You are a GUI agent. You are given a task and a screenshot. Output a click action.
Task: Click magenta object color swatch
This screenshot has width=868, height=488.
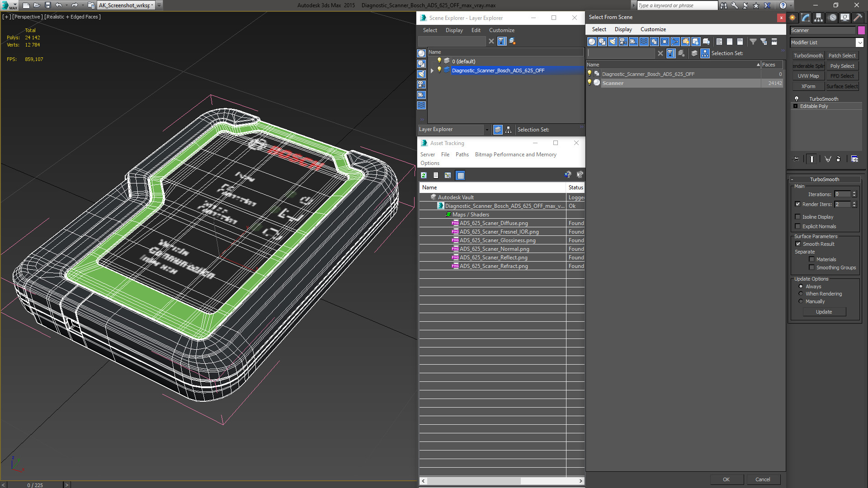tap(861, 30)
